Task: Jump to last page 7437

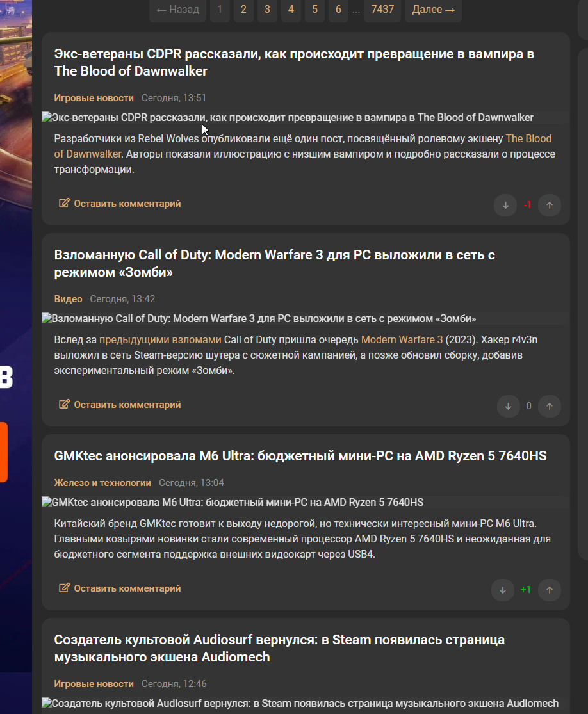Action: pos(382,10)
